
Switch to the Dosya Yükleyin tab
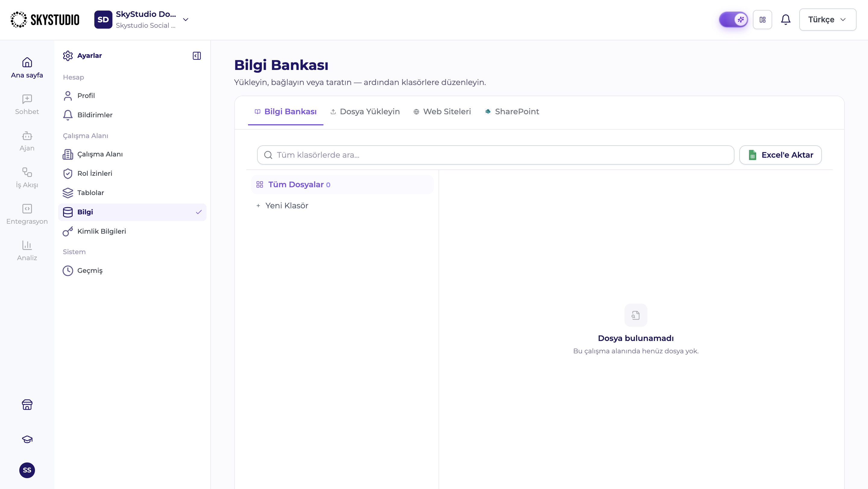pos(365,112)
